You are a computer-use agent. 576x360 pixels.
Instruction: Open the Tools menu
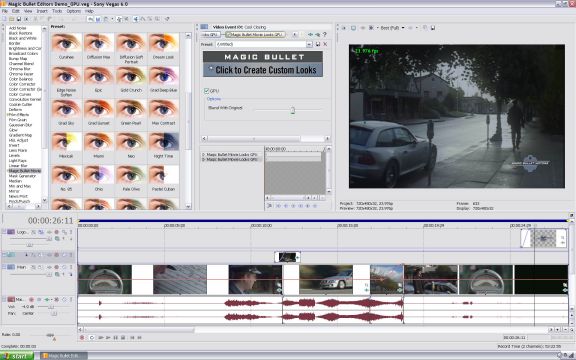57,11
